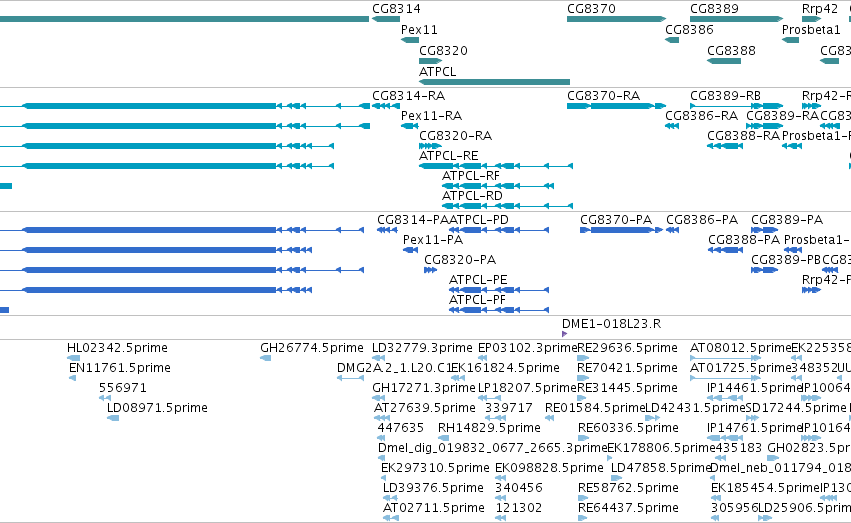Image resolution: width=851 pixels, height=523 pixels.
Task: Select the Pex11 gene label
Action: (x=419, y=30)
